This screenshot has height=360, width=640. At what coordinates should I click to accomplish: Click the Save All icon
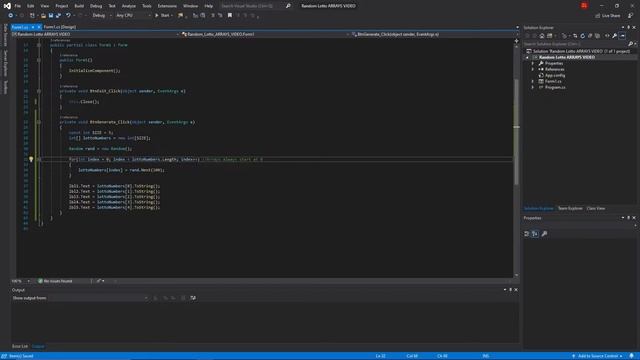click(x=58, y=16)
